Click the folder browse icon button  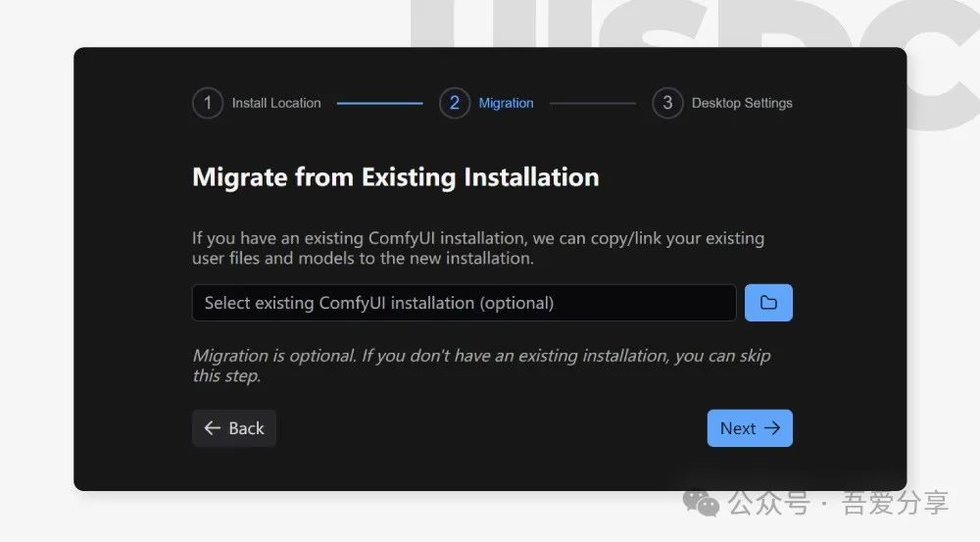pyautogui.click(x=768, y=303)
